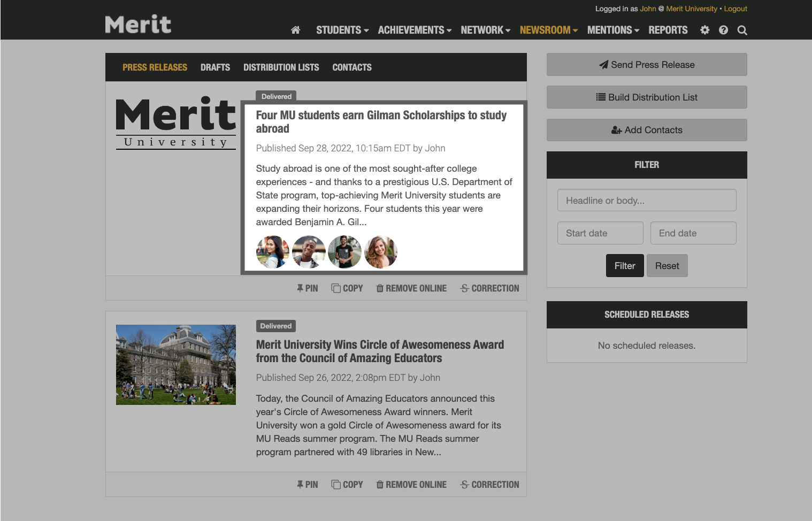Copy the Gilman Scholarships press release
Screen dimensions: 812x521
[347, 288]
